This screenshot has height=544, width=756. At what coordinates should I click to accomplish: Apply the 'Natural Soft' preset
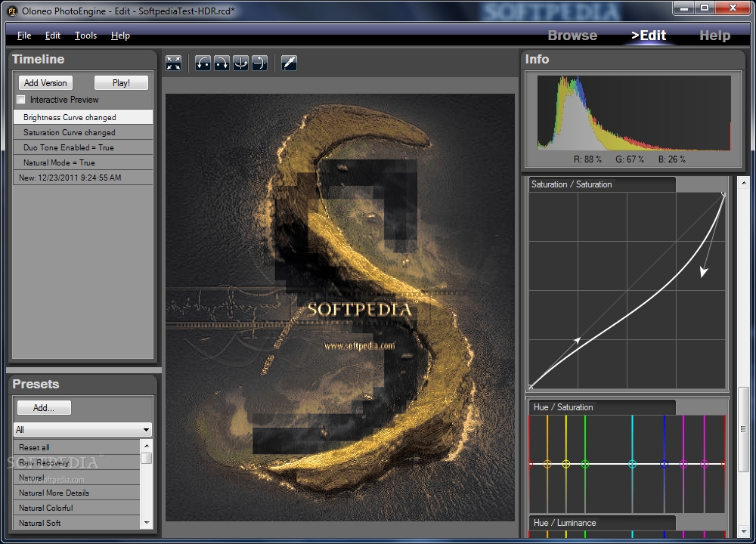click(x=76, y=522)
